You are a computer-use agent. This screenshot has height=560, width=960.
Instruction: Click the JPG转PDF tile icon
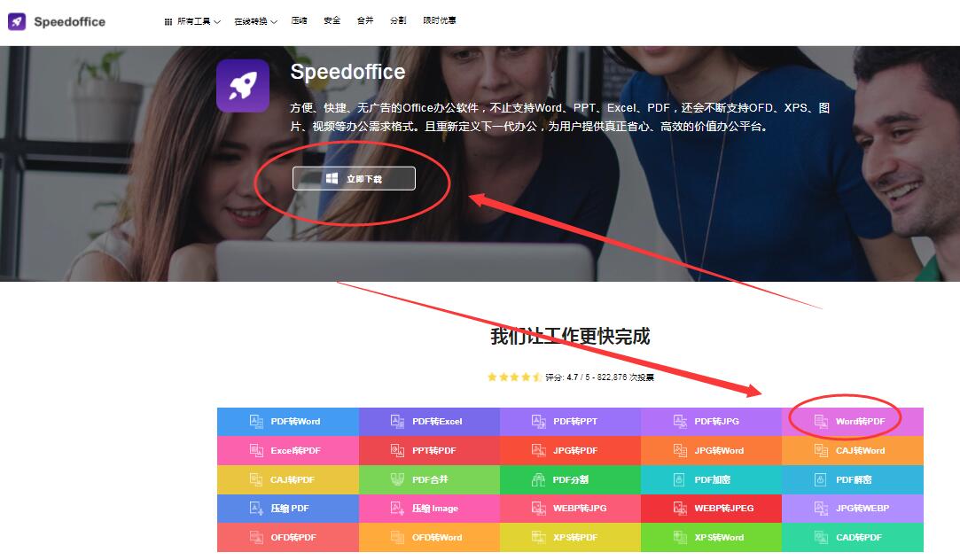(538, 450)
